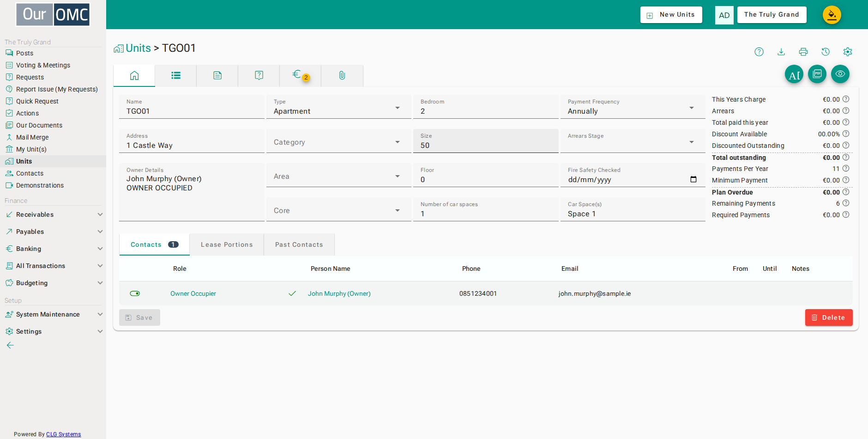Click the New Units button

point(671,15)
